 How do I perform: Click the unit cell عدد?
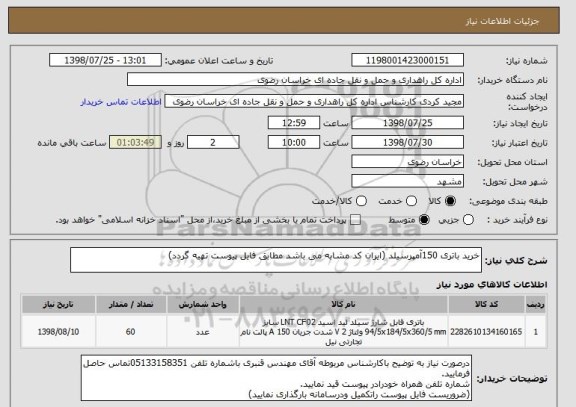(203, 332)
